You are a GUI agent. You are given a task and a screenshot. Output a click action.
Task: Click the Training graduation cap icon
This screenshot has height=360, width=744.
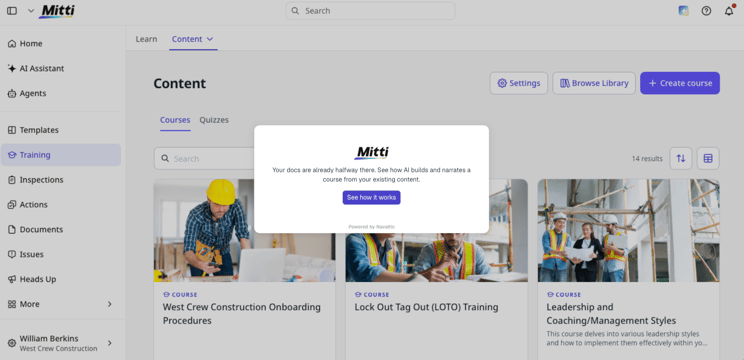(12, 155)
